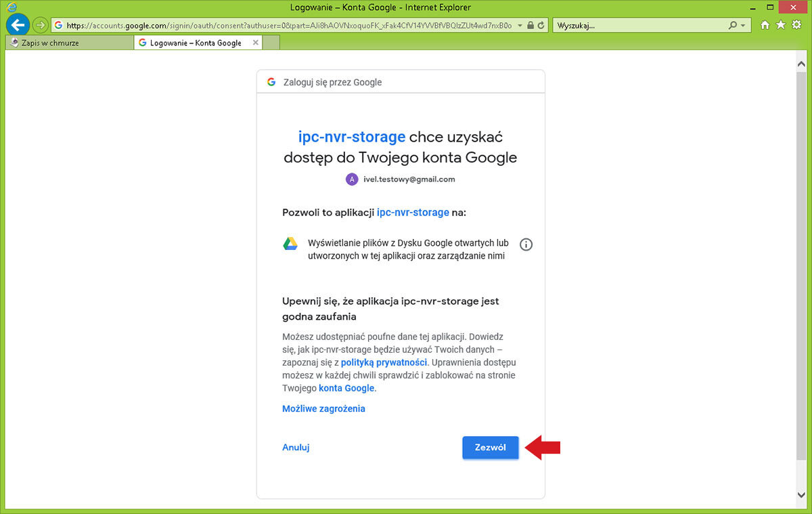The height and width of the screenshot is (514, 812).
Task: Close the Logowanie – Konta Google tab
Action: tap(255, 43)
